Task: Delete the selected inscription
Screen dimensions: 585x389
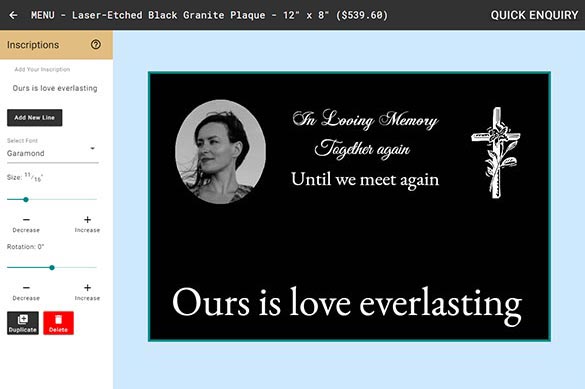Action: click(59, 323)
